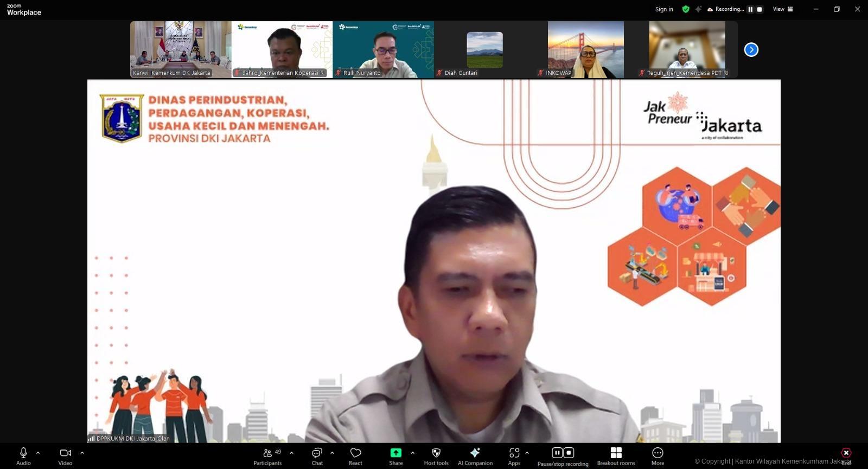This screenshot has height=469, width=868.
Task: Click the muted mic icon beside Rulli Nuryanto
Action: coord(339,73)
